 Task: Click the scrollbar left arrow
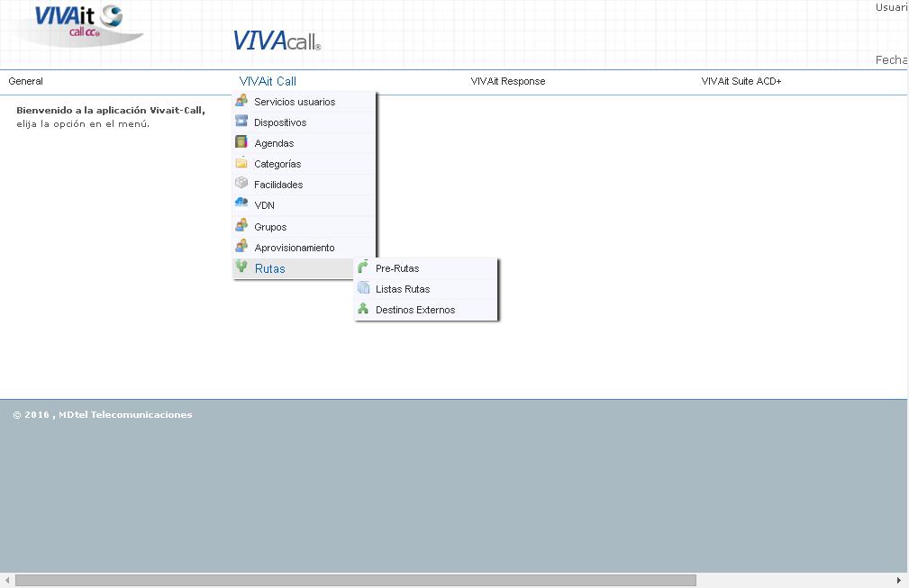pyautogui.click(x=7, y=580)
